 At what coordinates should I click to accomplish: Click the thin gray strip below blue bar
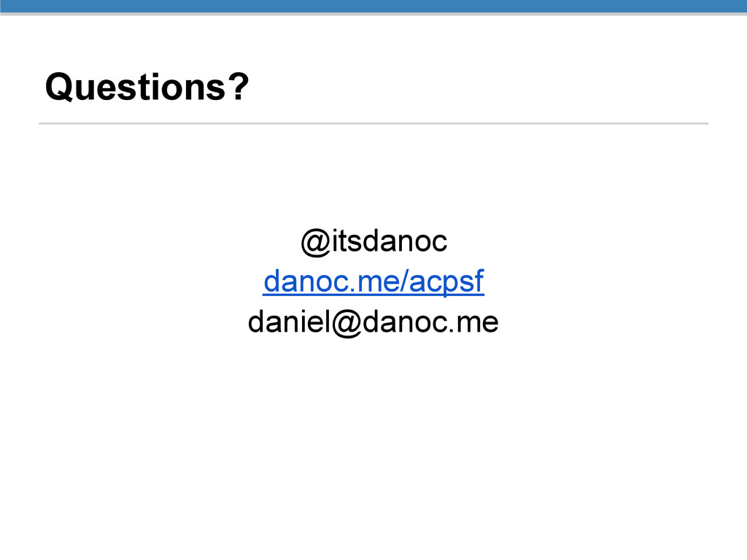pos(373,14)
